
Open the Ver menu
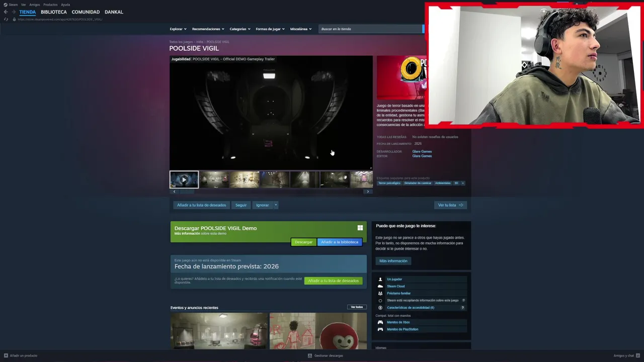(x=23, y=5)
